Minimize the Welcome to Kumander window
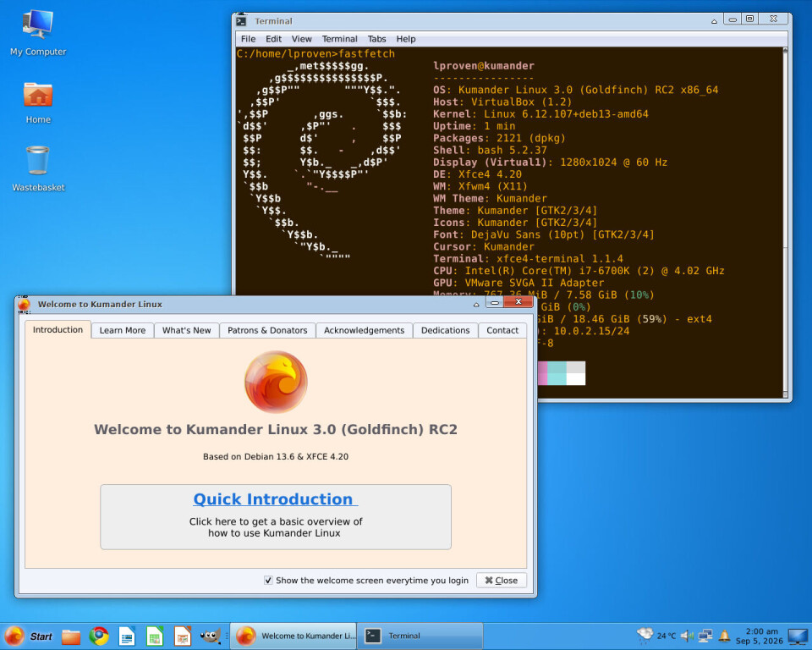The height and width of the screenshot is (650, 812). [495, 302]
